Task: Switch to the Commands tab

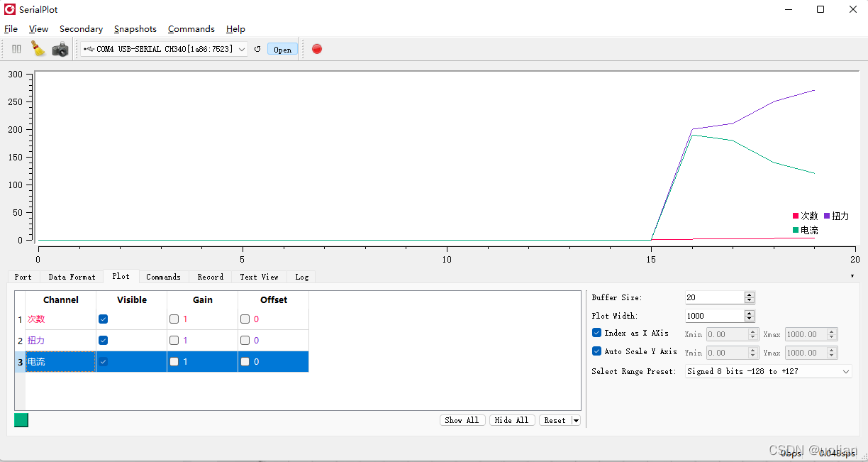Action: 163,277
